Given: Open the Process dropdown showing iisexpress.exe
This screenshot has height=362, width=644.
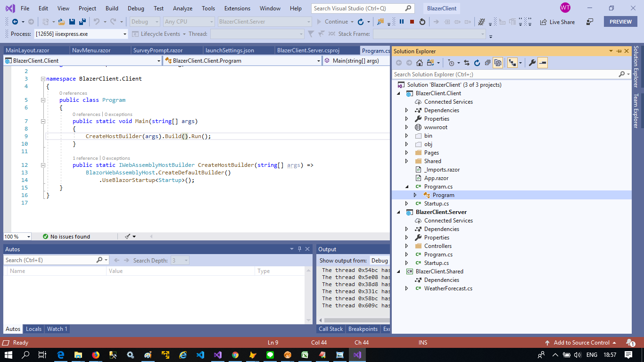Looking at the screenshot, I should [x=125, y=34].
